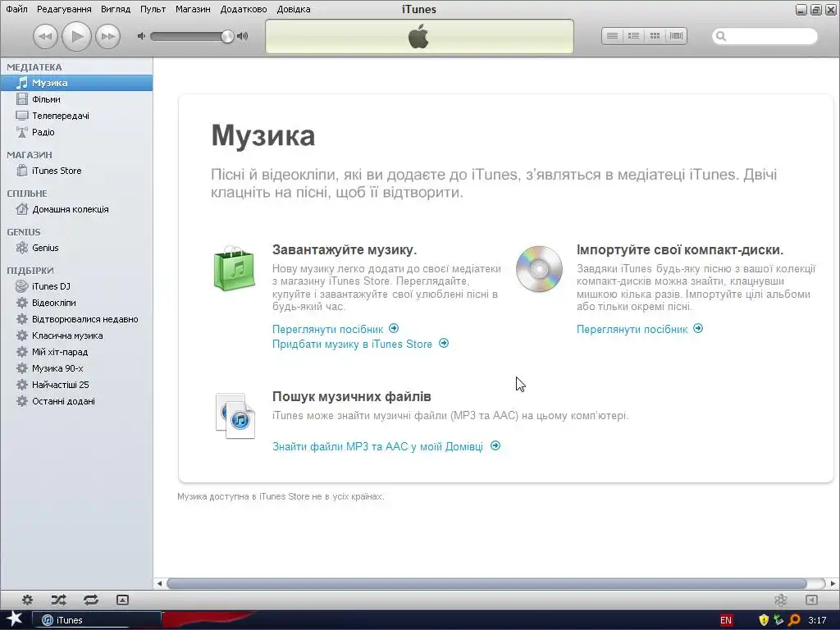Open Радіо in the sidebar
Viewport: 840px width, 630px height.
click(76, 132)
